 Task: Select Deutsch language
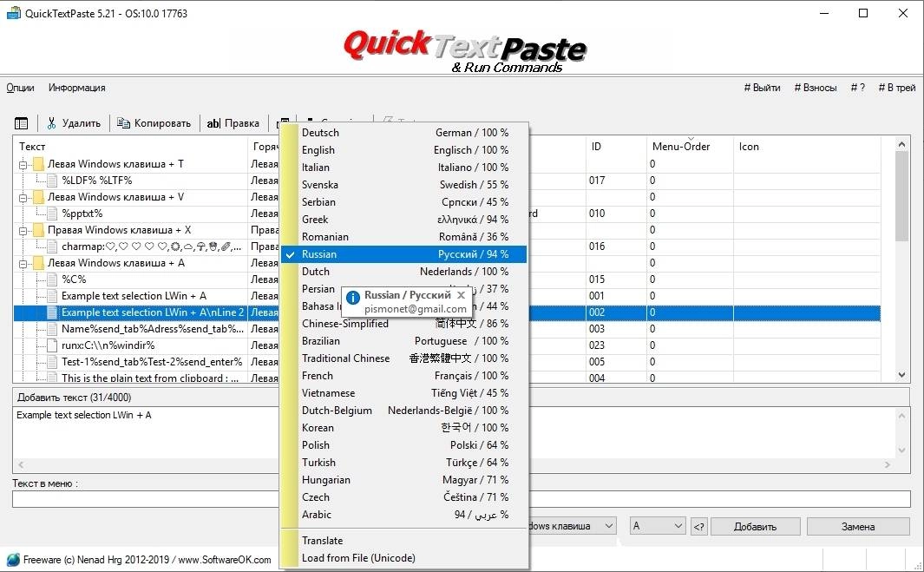tap(405, 133)
